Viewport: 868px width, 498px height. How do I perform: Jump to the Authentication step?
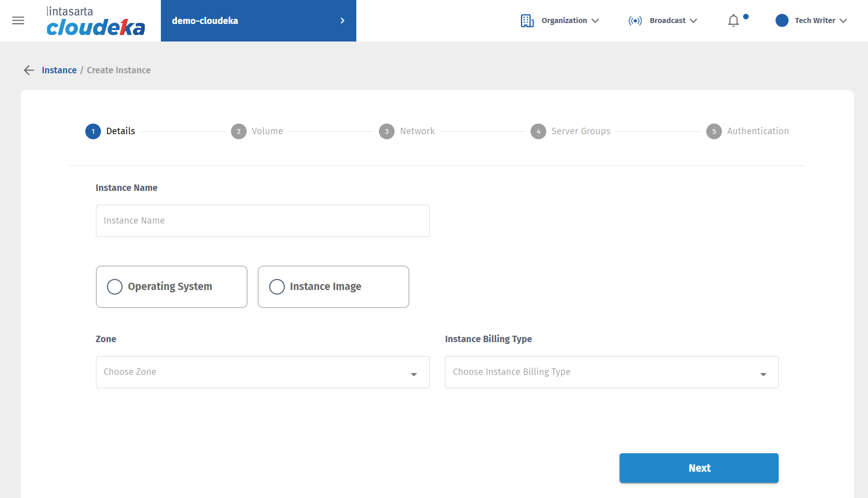click(757, 131)
